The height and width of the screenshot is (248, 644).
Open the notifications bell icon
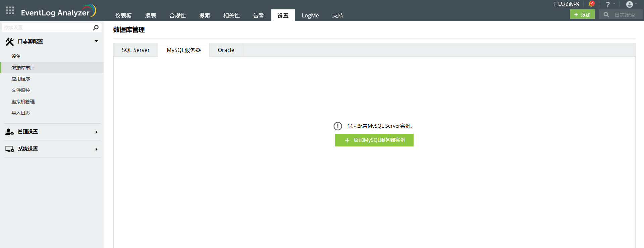click(x=591, y=4)
